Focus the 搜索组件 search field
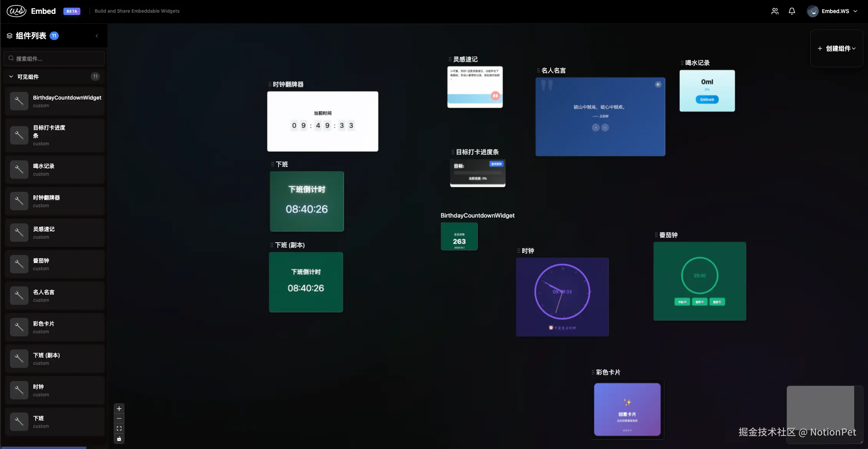The height and width of the screenshot is (449, 868). [54, 59]
